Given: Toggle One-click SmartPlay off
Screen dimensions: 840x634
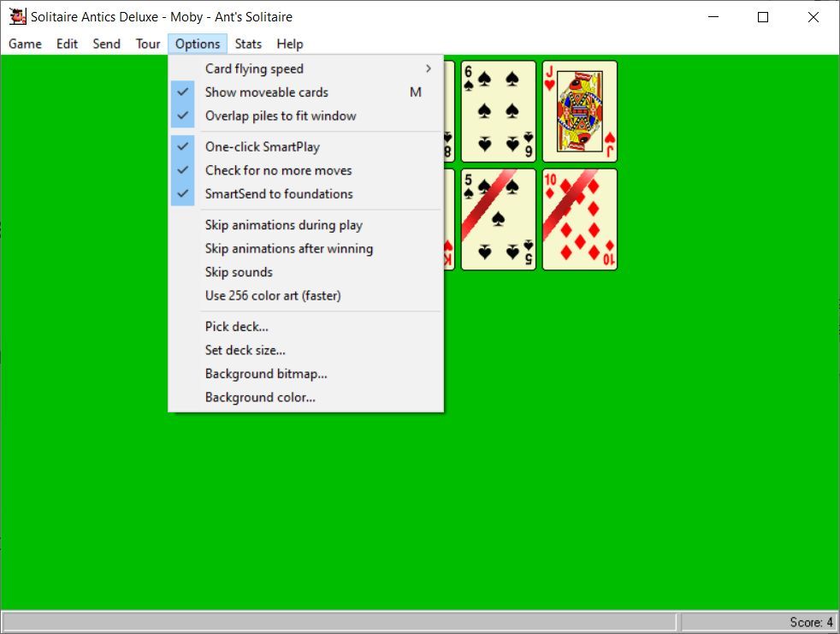Looking at the screenshot, I should pos(263,147).
